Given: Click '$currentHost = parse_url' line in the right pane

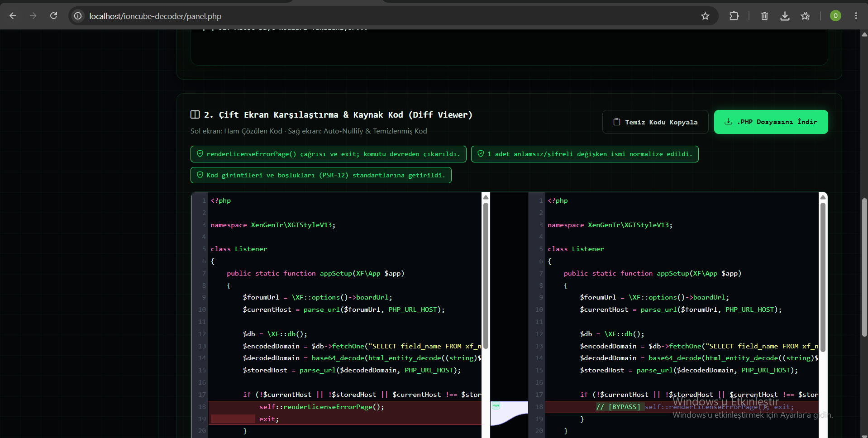Looking at the screenshot, I should point(681,309).
